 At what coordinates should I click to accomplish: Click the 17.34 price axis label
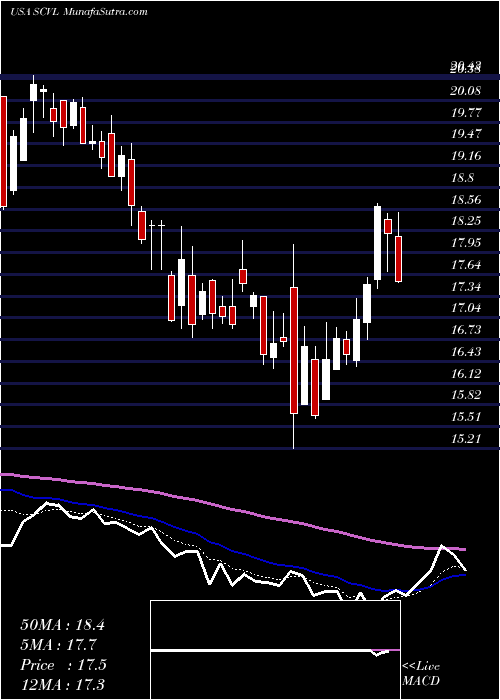click(x=466, y=287)
